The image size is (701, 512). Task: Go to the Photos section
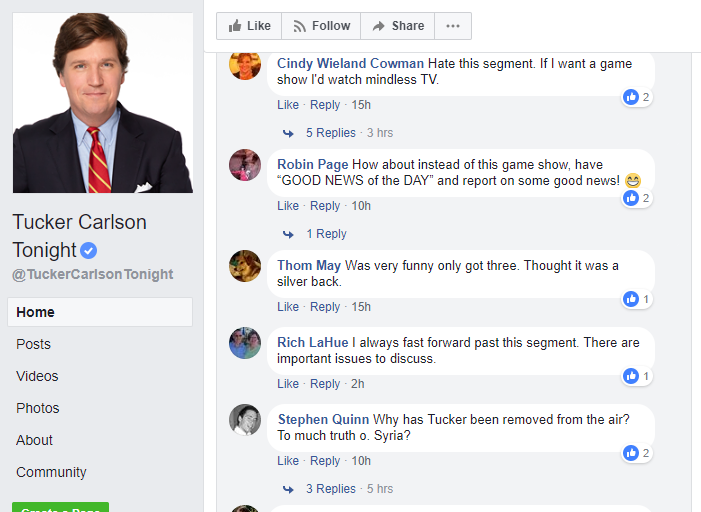click(x=38, y=408)
